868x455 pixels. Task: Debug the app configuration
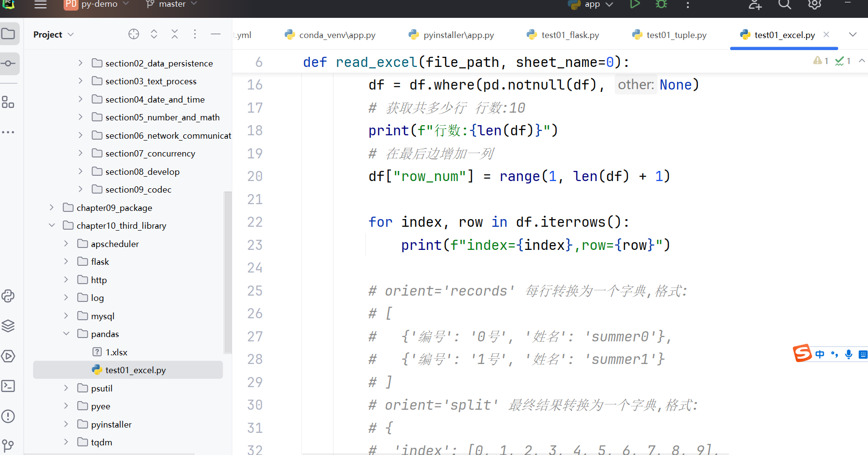pos(661,4)
